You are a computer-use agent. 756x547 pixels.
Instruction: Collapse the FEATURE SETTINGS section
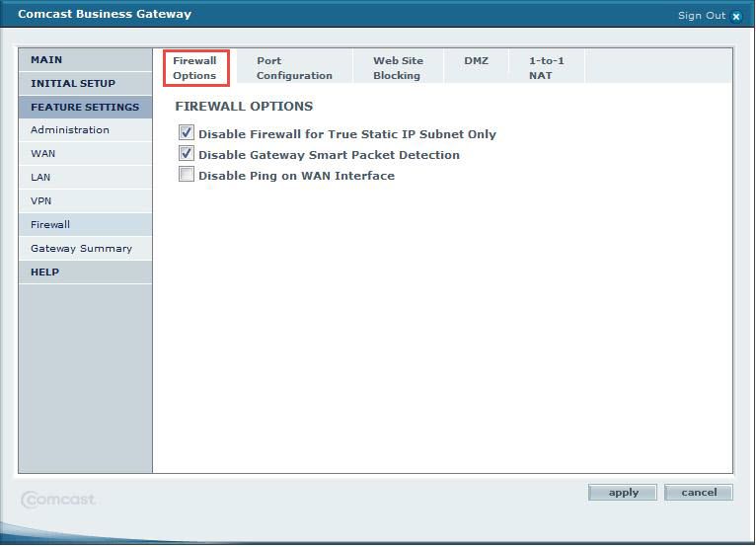[x=84, y=108]
